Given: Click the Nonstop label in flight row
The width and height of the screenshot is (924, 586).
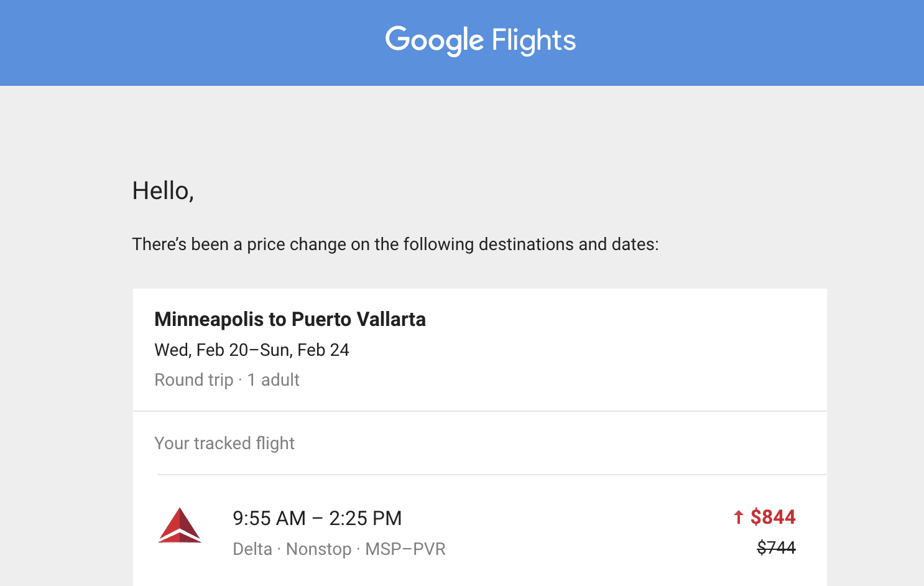Looking at the screenshot, I should (319, 549).
